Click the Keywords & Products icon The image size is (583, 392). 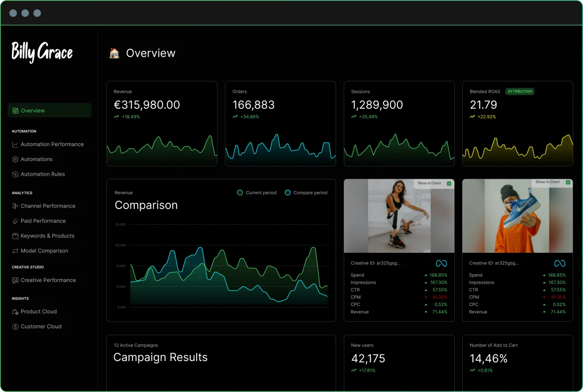click(15, 236)
